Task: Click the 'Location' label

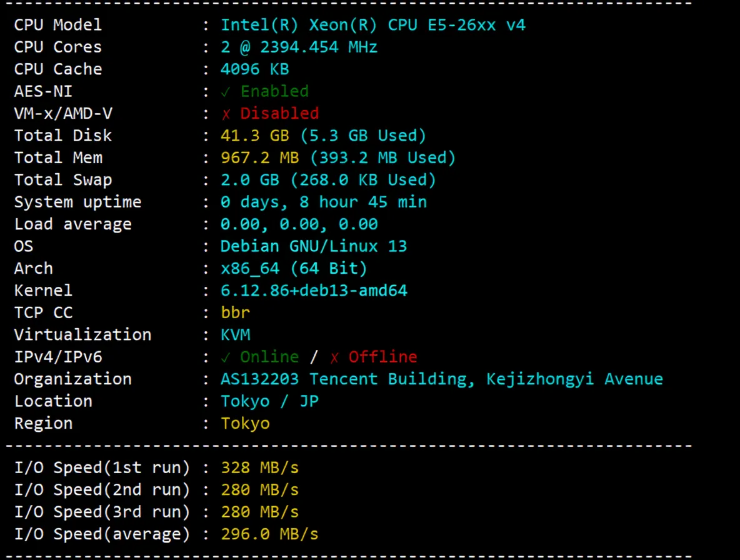Action: coord(53,401)
